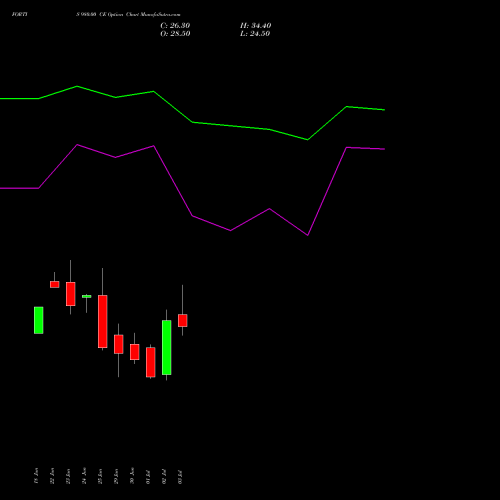Click the thin green candle above 24 Jun
The image size is (500, 500).
[x=87, y=296]
